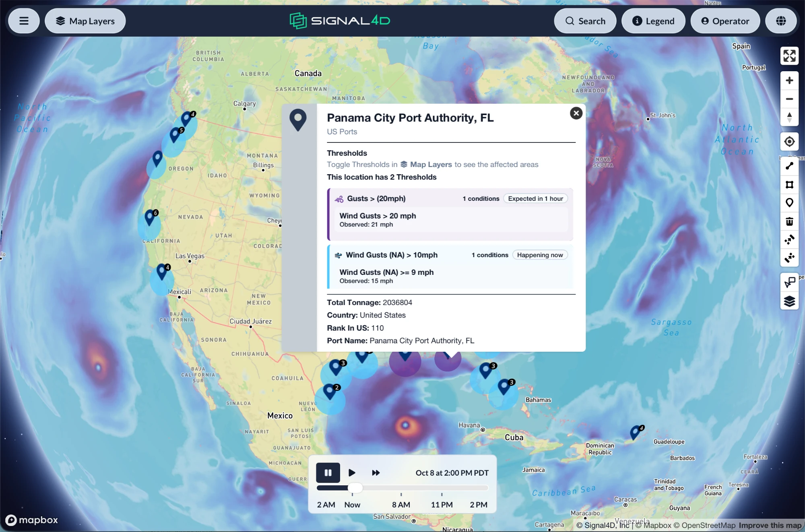Image resolution: width=805 pixels, height=532 pixels.
Task: Open the Operator account menu
Action: tap(725, 21)
